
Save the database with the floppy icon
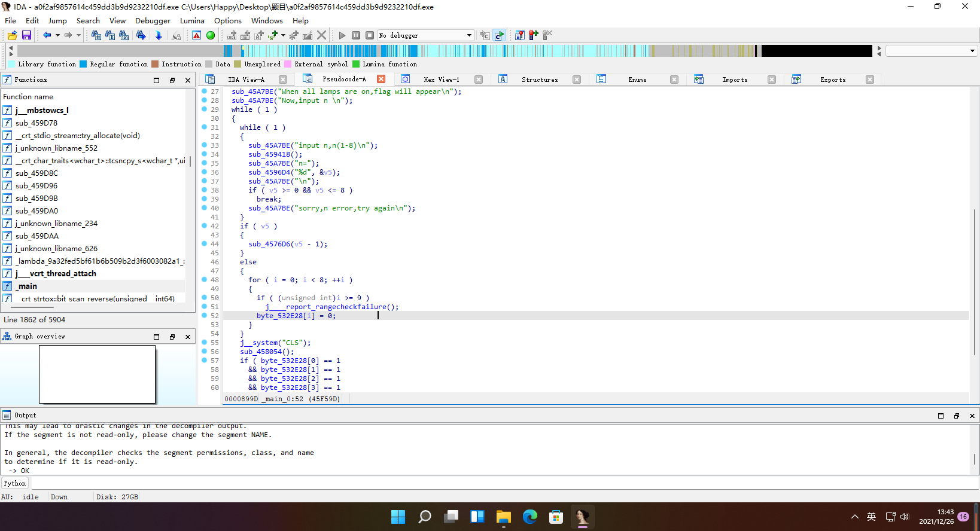click(x=26, y=35)
